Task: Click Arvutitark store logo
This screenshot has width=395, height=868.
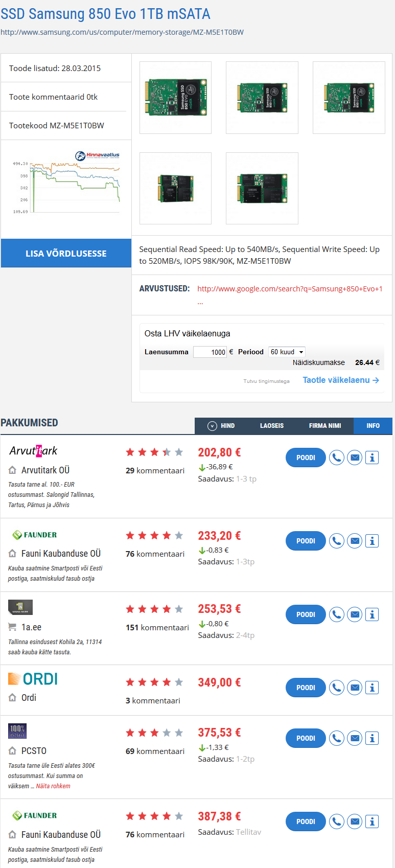Action: (33, 450)
